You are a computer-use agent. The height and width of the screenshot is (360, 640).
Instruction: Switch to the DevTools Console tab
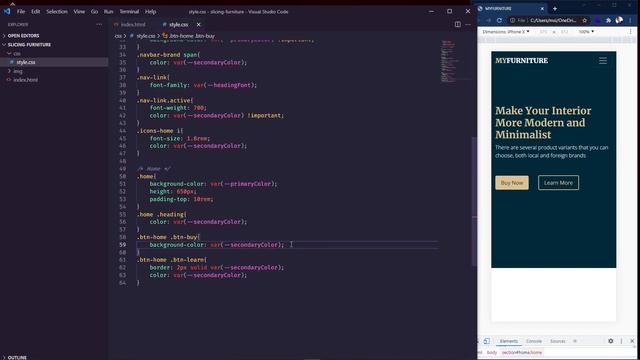533,341
